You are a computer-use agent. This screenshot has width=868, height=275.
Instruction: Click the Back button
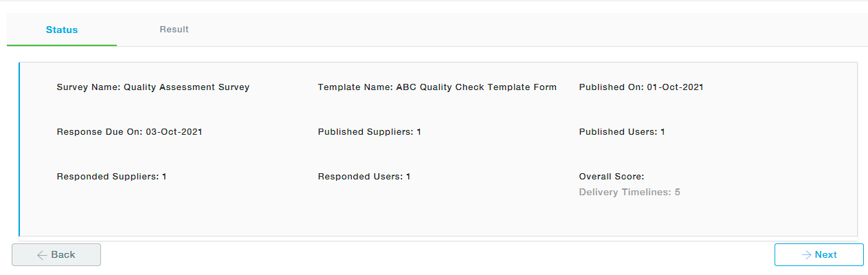click(56, 254)
